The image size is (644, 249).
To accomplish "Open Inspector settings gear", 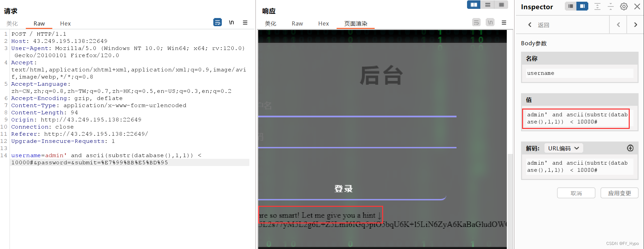I will pos(624,6).
